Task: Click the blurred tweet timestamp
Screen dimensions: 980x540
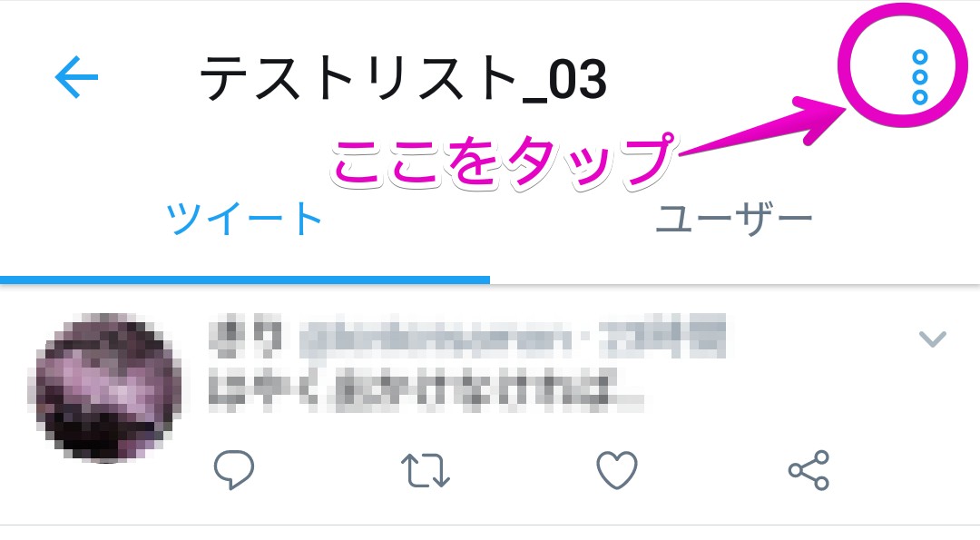Action: pos(661,338)
